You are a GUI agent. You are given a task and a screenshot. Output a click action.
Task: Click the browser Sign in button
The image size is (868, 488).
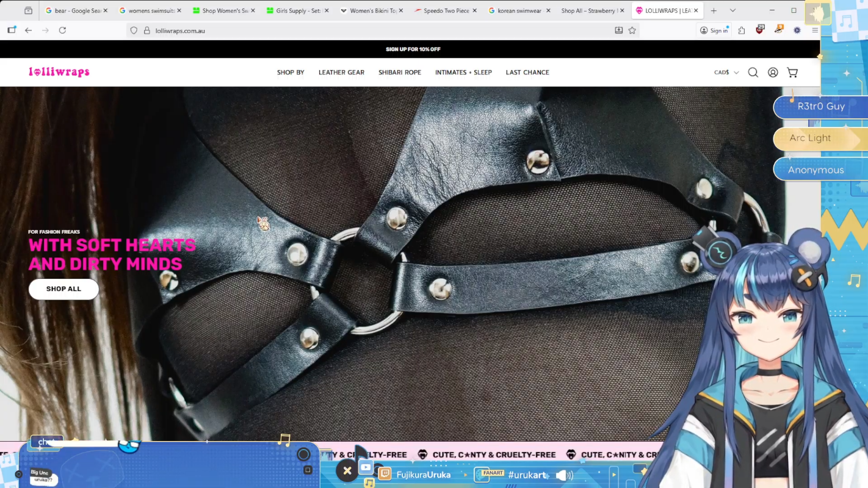click(x=714, y=30)
